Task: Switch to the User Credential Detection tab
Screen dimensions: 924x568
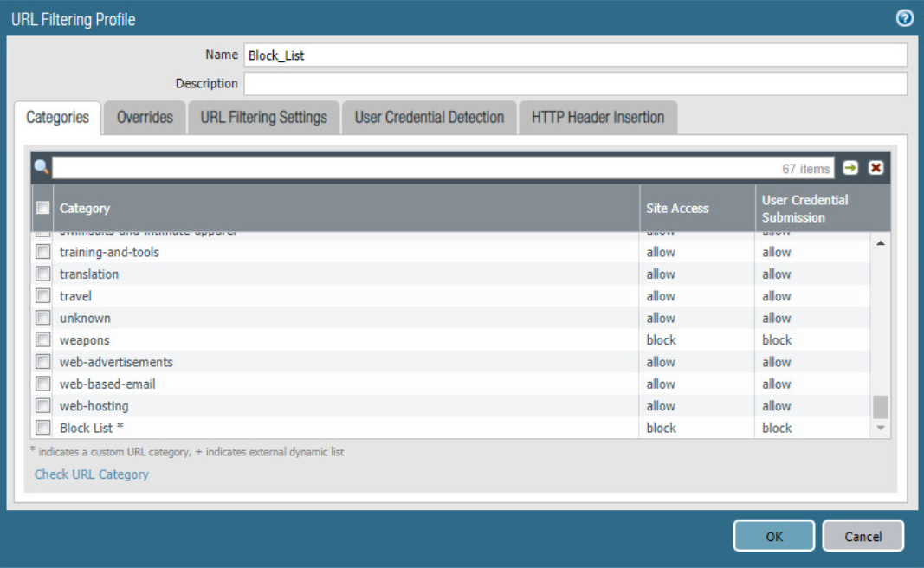Action: click(x=429, y=117)
